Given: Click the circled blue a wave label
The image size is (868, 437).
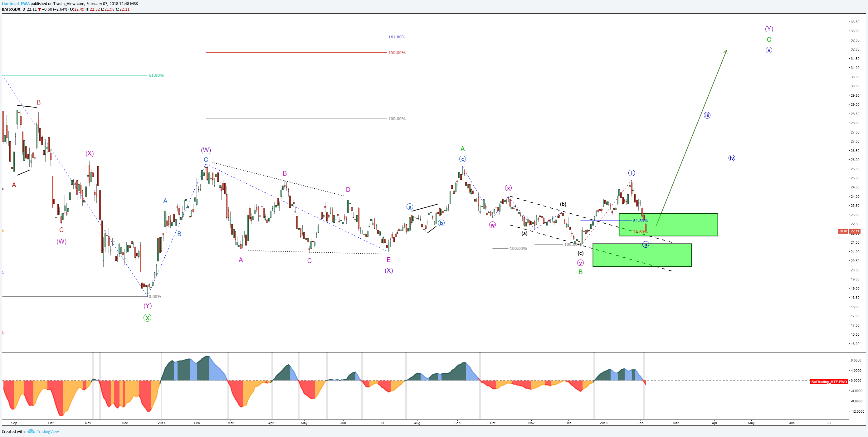Looking at the screenshot, I should (x=410, y=207).
